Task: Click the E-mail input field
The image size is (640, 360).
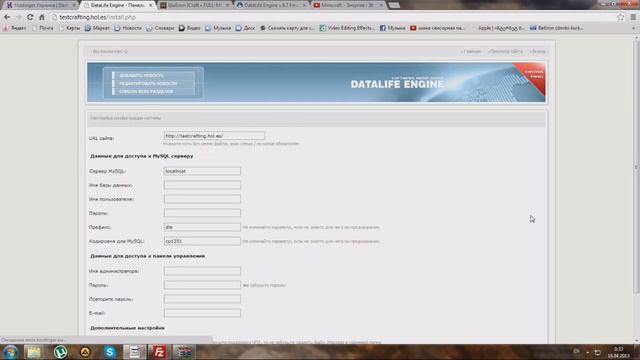Action: point(202,313)
